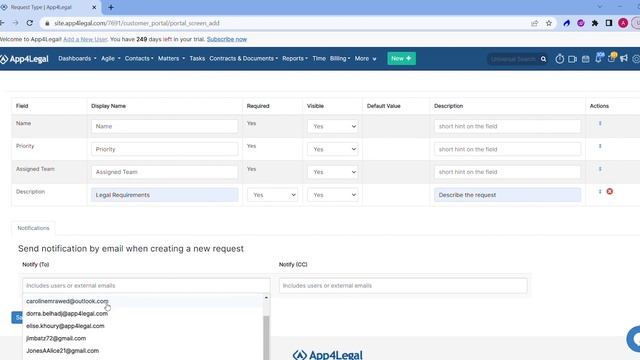The image size is (640, 360).
Task: Remove the Description field with the red X
Action: coord(610,191)
